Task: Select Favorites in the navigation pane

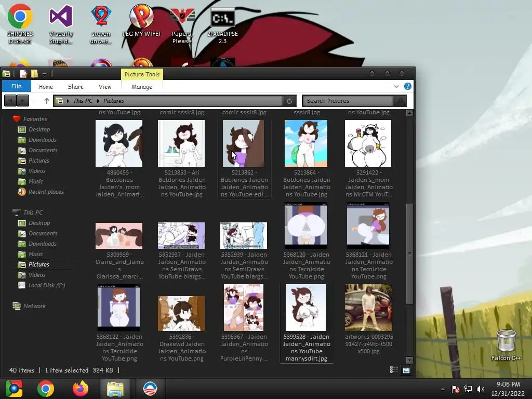Action: point(35,119)
